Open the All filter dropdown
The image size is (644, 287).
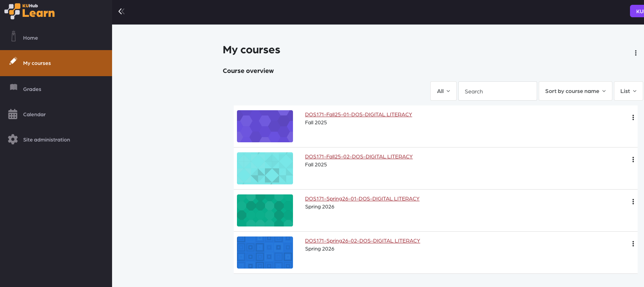tap(443, 91)
